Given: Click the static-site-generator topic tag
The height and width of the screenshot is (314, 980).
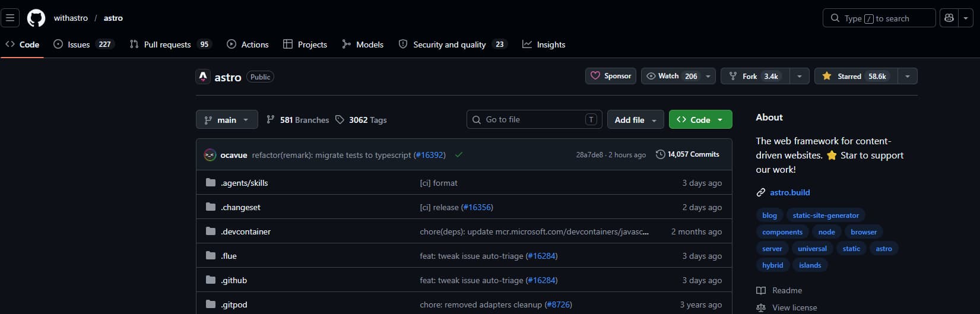Looking at the screenshot, I should pos(826,215).
